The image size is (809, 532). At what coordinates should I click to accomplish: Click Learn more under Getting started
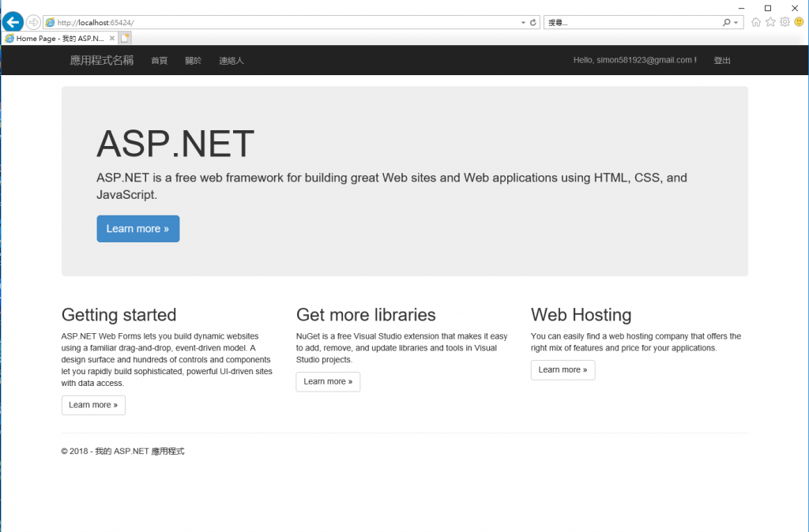coord(93,405)
